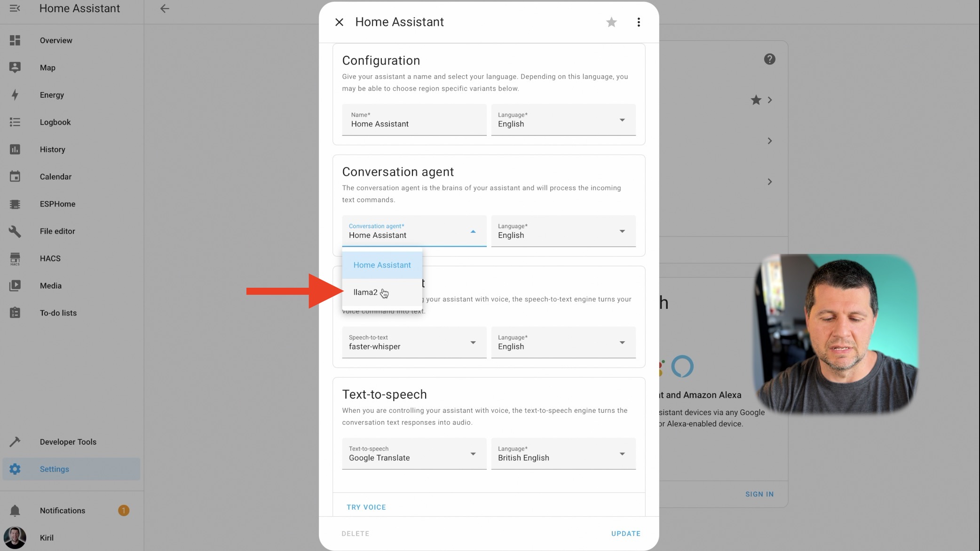Click the Logbook sidebar icon
The height and width of the screenshot is (551, 980).
coord(15,122)
